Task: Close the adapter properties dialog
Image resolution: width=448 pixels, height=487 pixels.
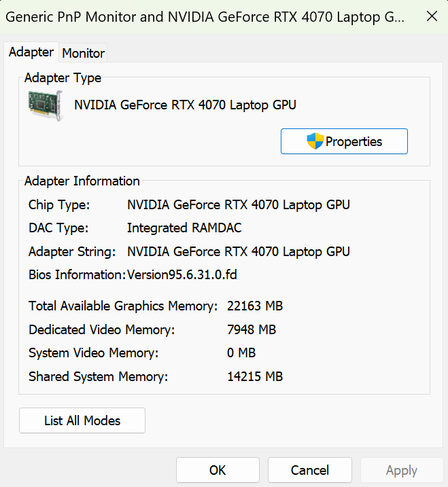Action: pyautogui.click(x=432, y=16)
